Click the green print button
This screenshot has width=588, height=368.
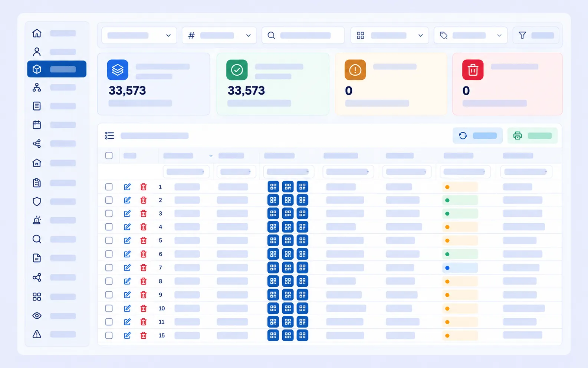532,136
